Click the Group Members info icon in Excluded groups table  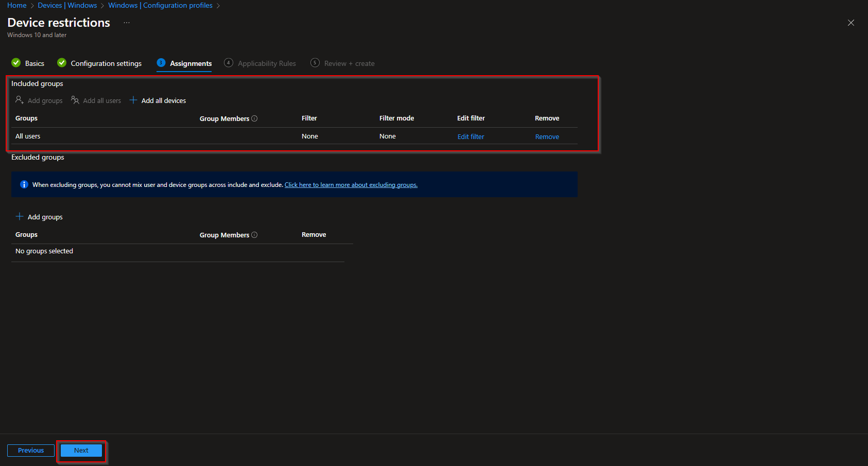[255, 235]
